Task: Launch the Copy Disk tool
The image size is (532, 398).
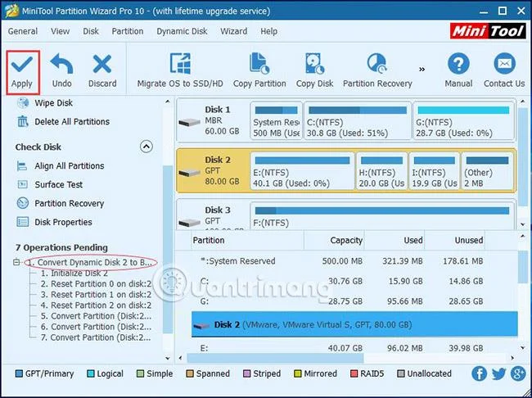Action: tap(315, 70)
